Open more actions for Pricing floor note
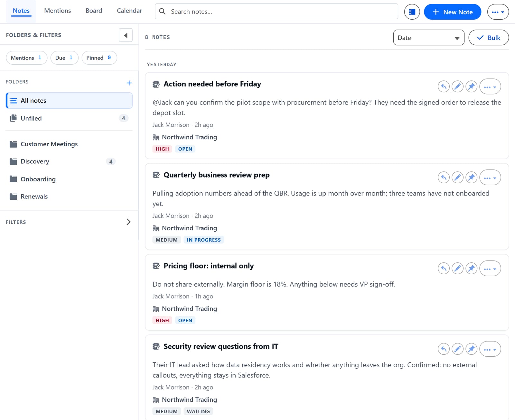The height and width of the screenshot is (420, 515). [490, 269]
